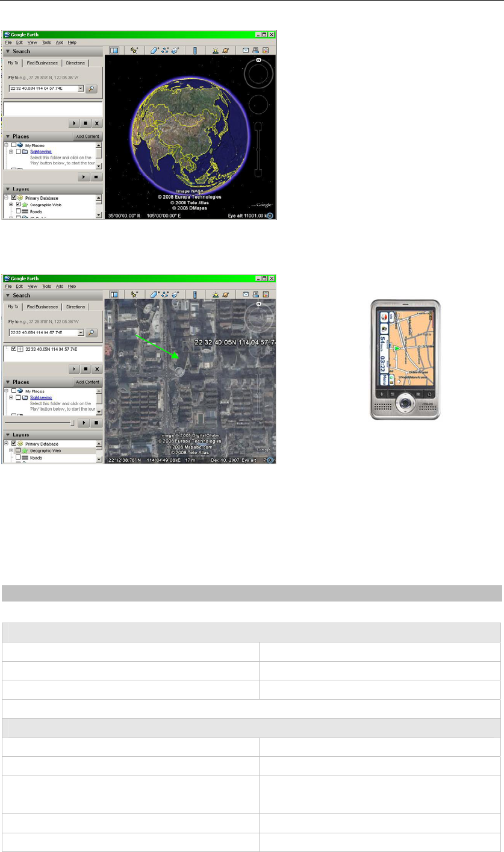Check Sightseeing checkbox in satellite view window
Screen dimensions: 504x852
click(19, 397)
